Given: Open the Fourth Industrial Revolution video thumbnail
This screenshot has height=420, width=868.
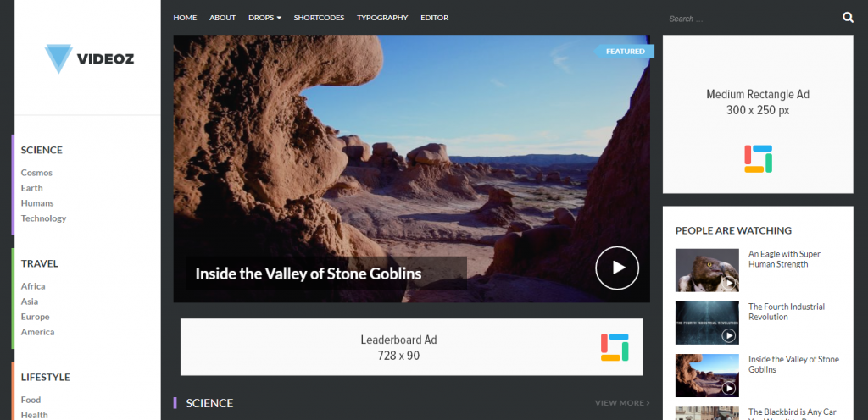Looking at the screenshot, I should point(707,323).
